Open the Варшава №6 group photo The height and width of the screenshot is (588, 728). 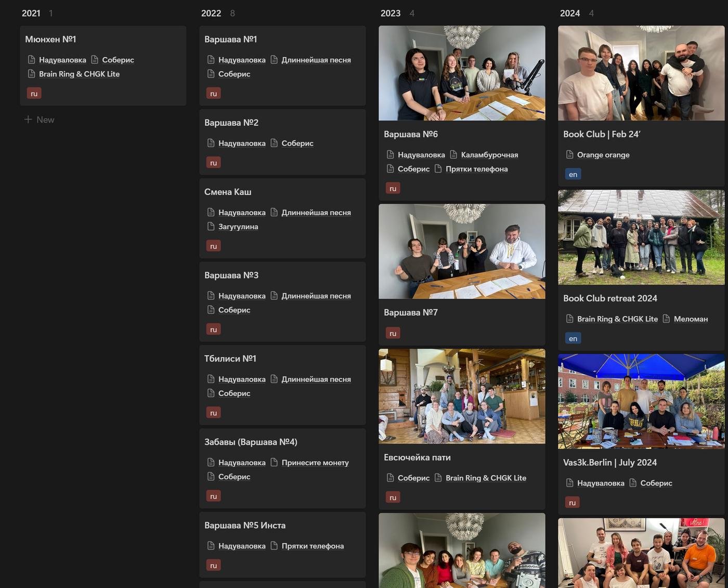(462, 73)
